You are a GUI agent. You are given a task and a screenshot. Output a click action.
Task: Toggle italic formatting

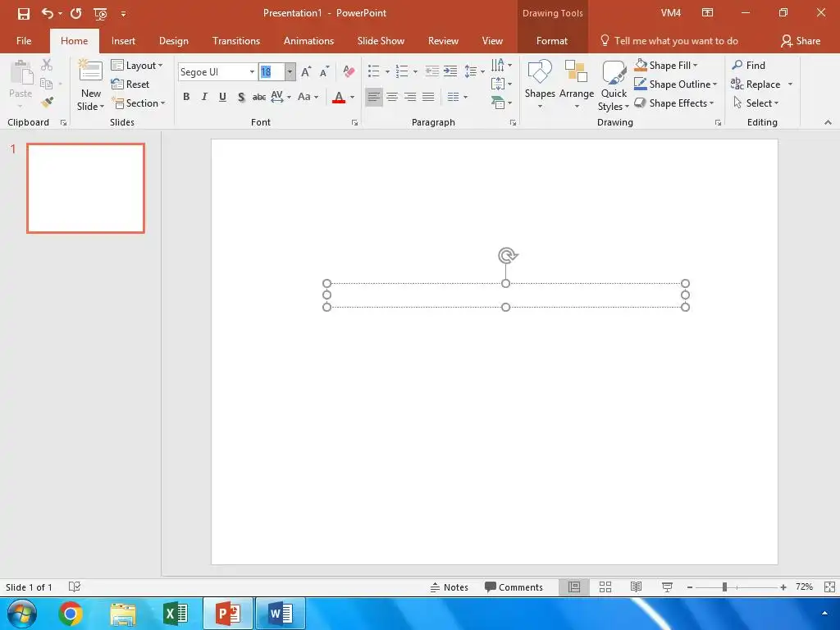click(204, 97)
